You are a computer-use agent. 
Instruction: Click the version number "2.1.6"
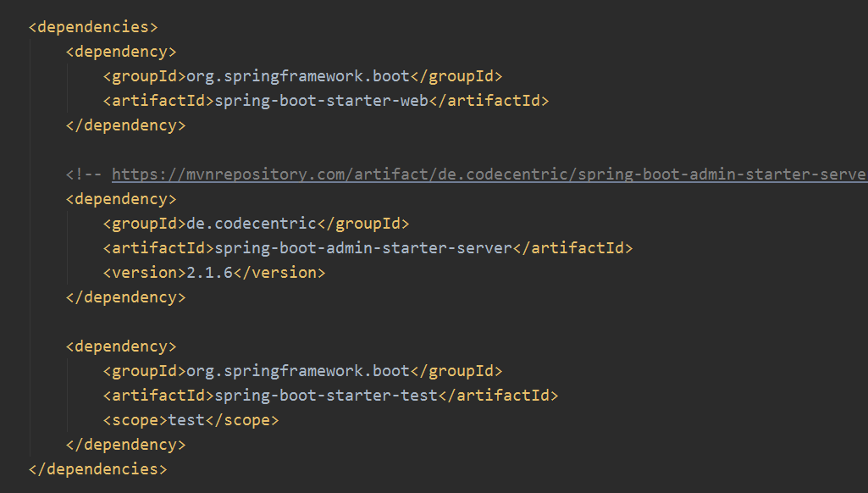point(209,273)
